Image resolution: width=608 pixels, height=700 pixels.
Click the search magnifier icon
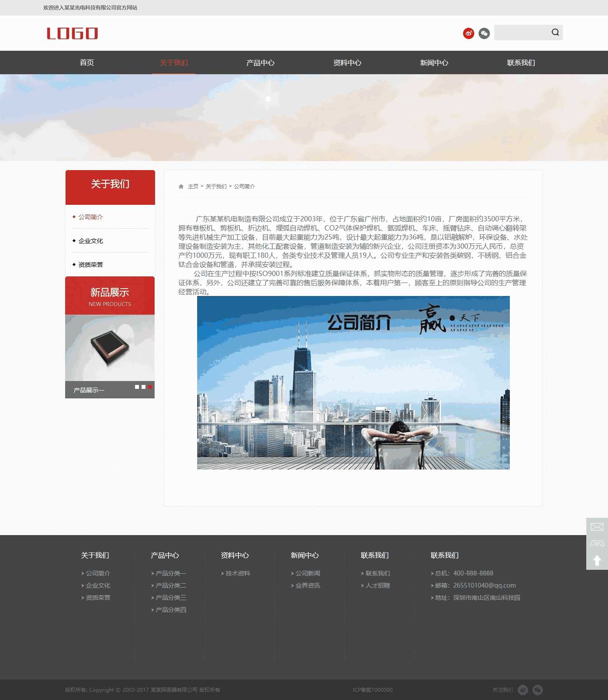point(555,33)
